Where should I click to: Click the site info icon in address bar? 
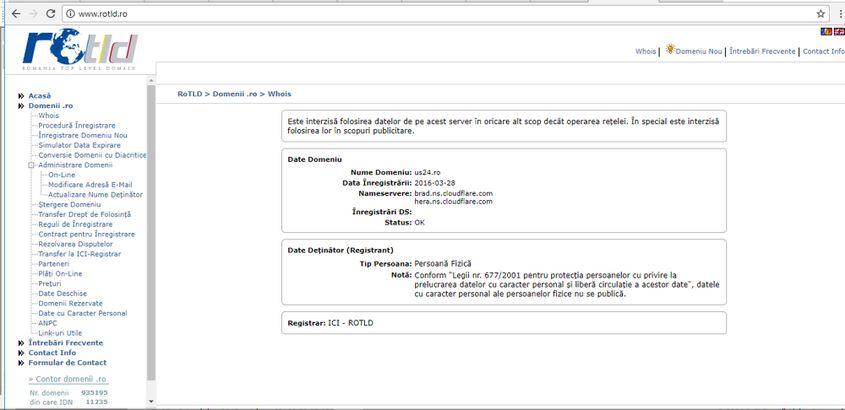[71, 14]
